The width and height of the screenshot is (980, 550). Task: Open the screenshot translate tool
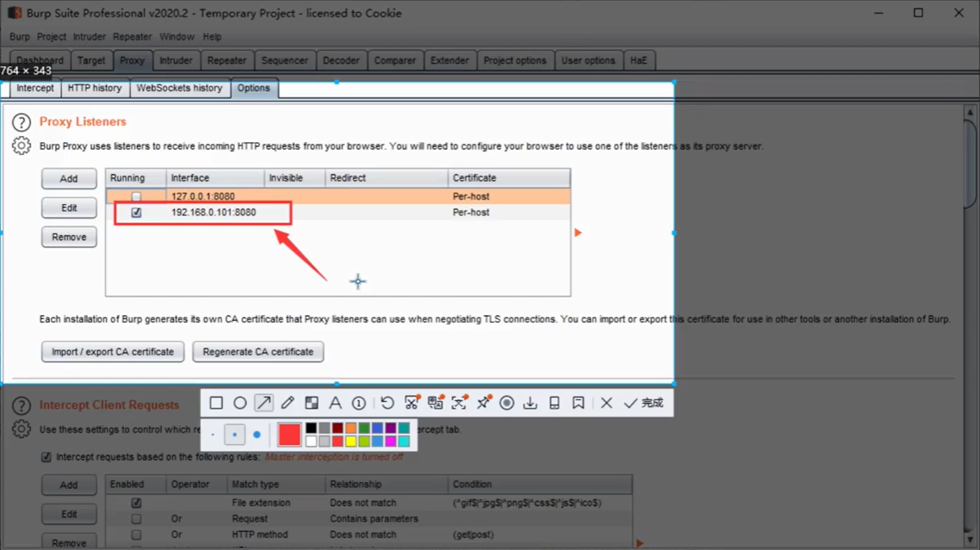coord(436,403)
